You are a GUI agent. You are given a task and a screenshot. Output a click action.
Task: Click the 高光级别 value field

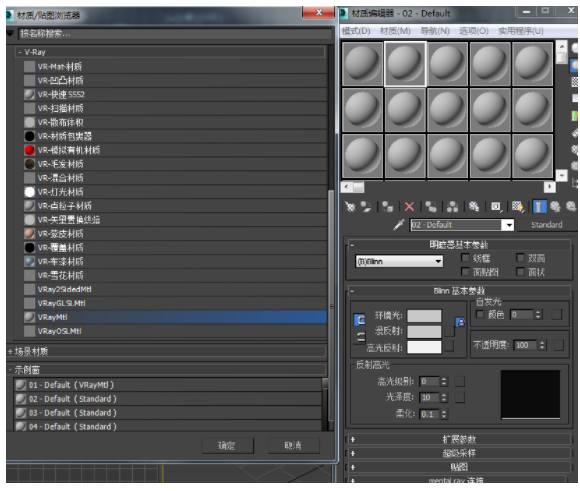coord(430,381)
